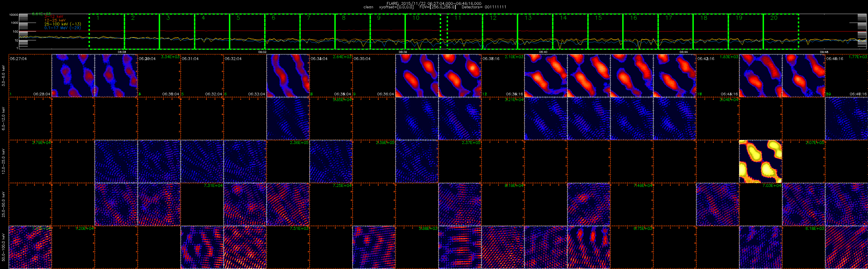Click the '06:27:04' start time label
Screen dimensions: 868x269
pos(18,59)
